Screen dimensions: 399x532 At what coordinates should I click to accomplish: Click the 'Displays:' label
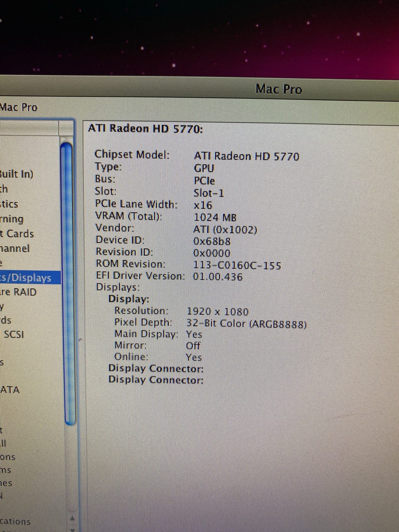click(118, 287)
